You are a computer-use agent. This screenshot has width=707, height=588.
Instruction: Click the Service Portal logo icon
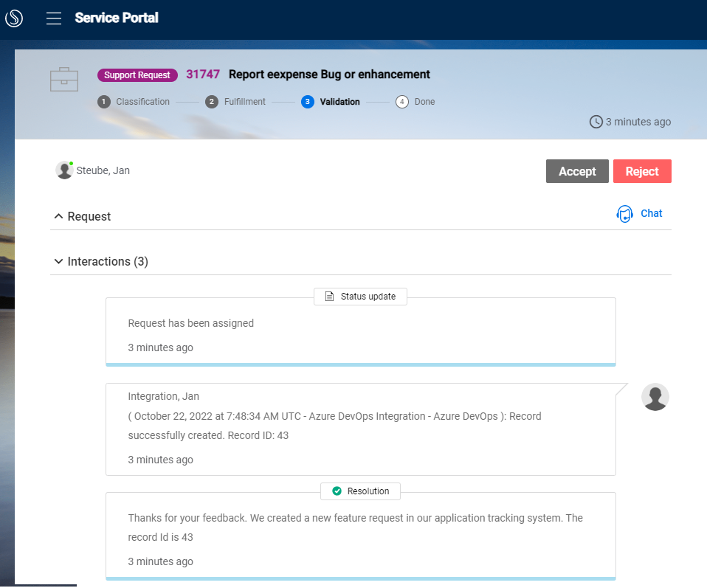tap(13, 18)
